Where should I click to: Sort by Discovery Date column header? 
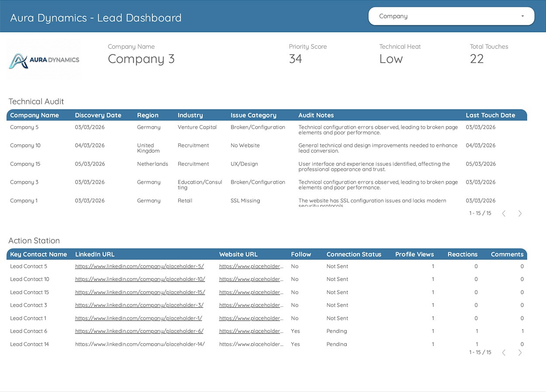pos(98,115)
